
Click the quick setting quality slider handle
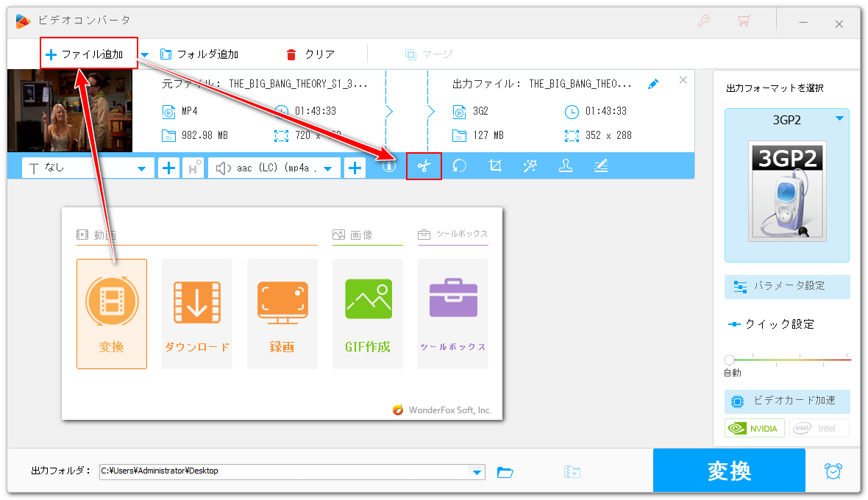pos(729,360)
